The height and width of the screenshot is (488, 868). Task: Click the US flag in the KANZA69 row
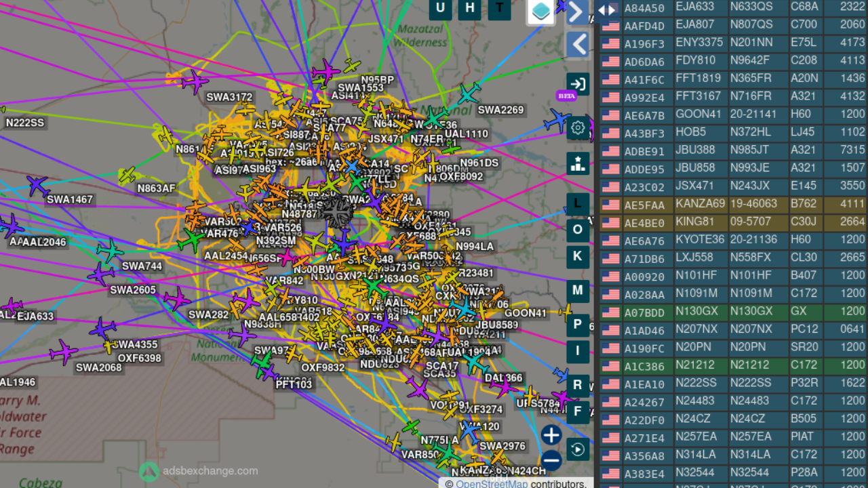610,205
